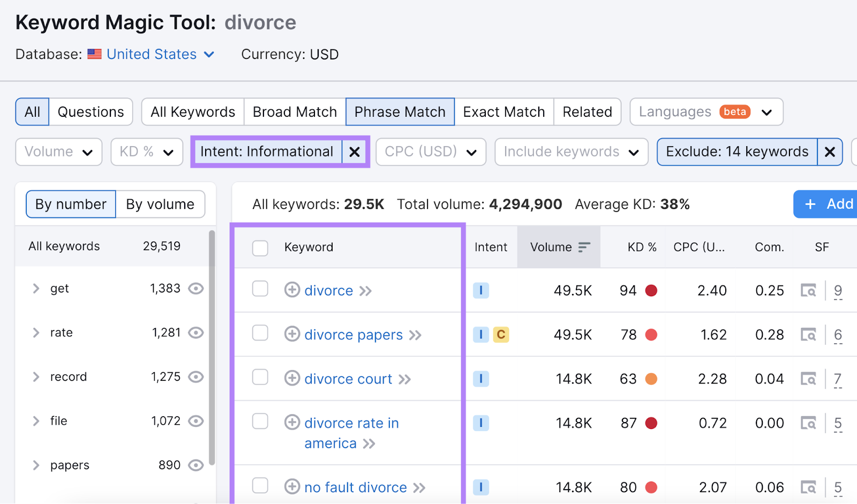
Task: View SERP icon in no fault divorce row
Action: pos(808,487)
